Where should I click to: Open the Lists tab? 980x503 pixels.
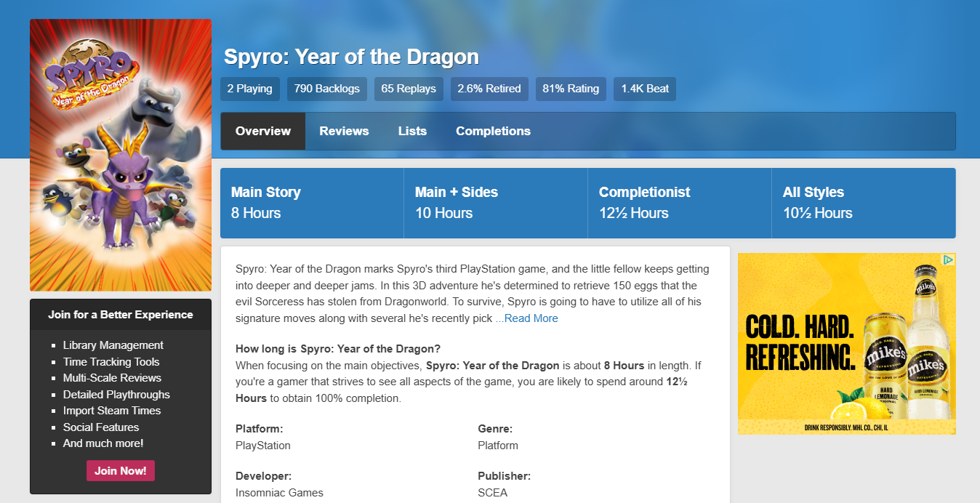point(412,131)
